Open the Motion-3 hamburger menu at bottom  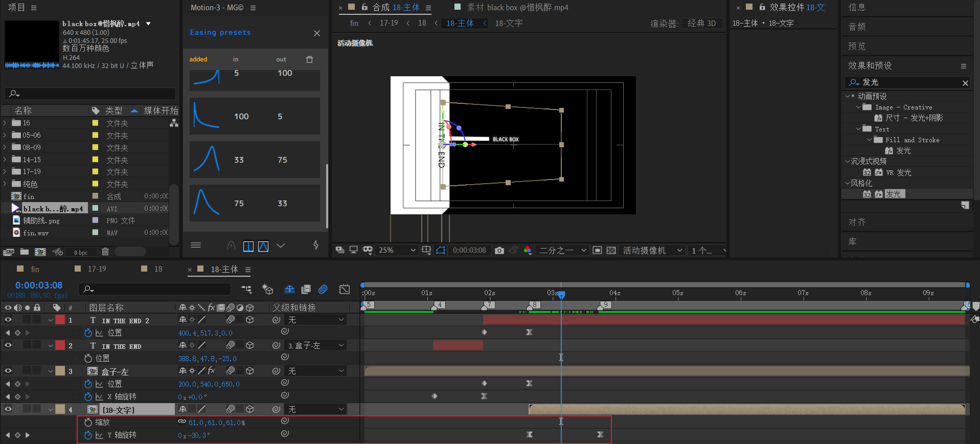pos(196,245)
